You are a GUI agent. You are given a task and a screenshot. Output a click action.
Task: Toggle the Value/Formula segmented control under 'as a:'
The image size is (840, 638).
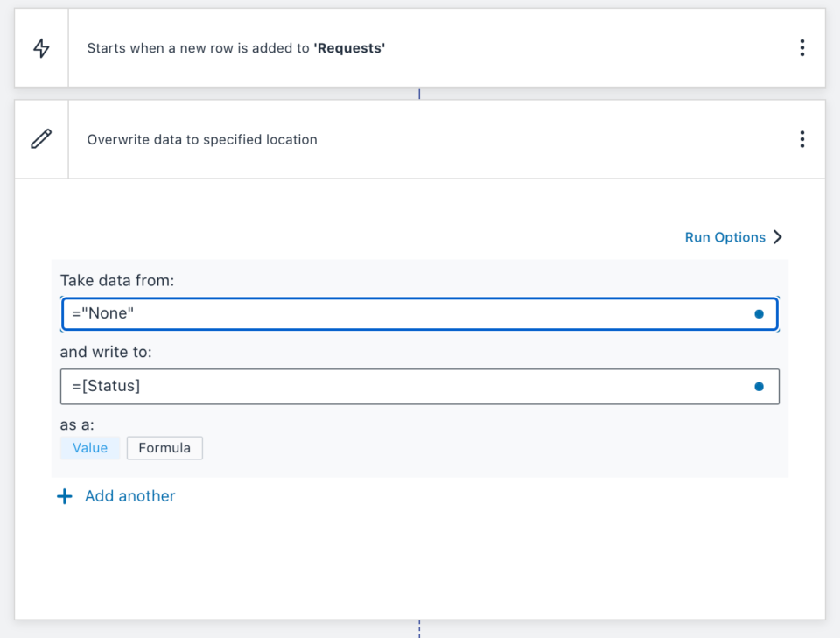click(127, 447)
